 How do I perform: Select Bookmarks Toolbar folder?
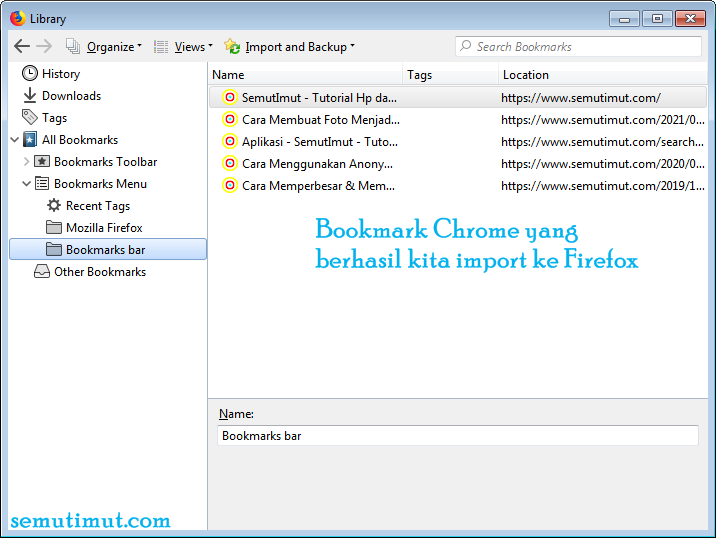[x=105, y=162]
